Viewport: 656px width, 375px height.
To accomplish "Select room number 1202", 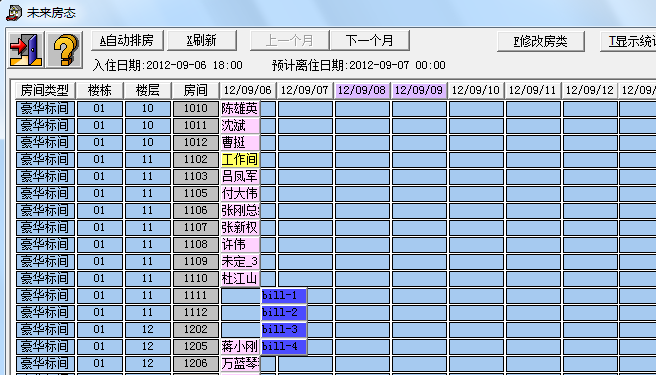I will tap(196, 329).
